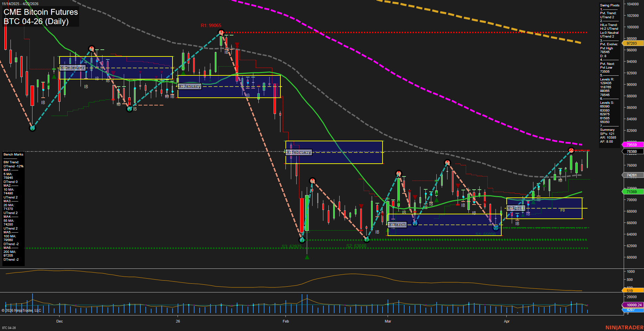Select the M:February month range label
Image resolution: width=644 pixels, height=331 pixels.
(299, 152)
